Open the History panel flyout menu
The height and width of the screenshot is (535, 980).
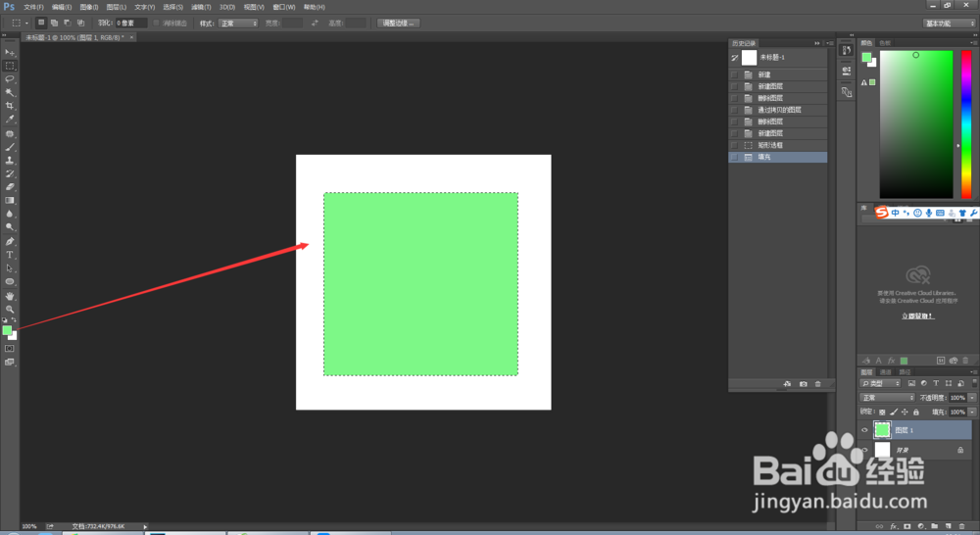coord(830,43)
